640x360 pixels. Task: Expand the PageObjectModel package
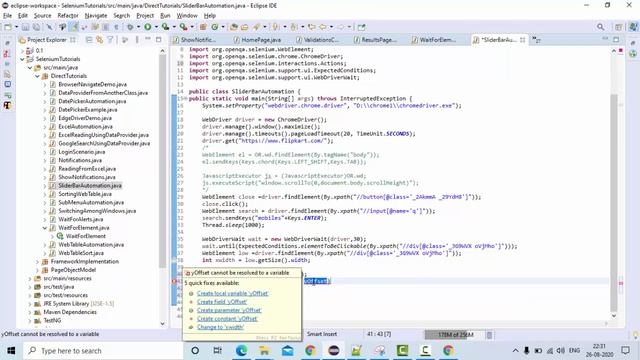[x=38, y=270]
